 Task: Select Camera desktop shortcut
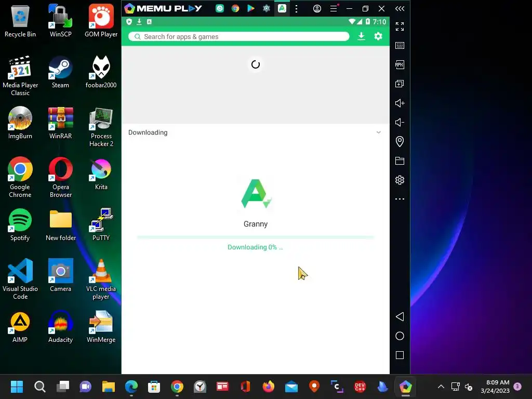tap(60, 275)
